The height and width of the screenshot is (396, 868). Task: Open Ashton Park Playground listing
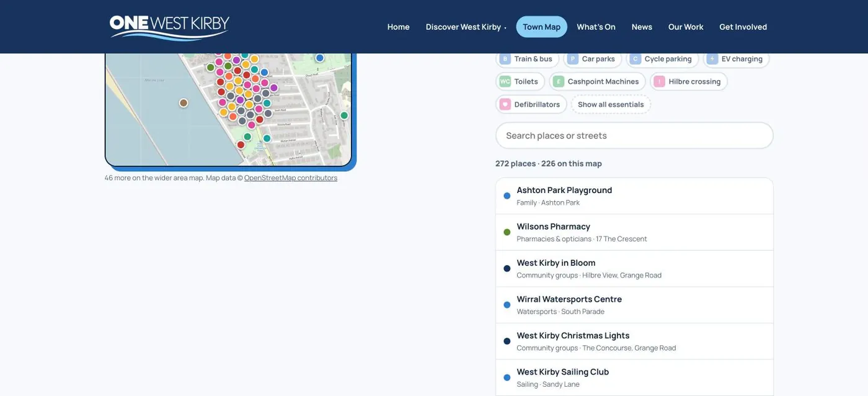[x=634, y=196]
